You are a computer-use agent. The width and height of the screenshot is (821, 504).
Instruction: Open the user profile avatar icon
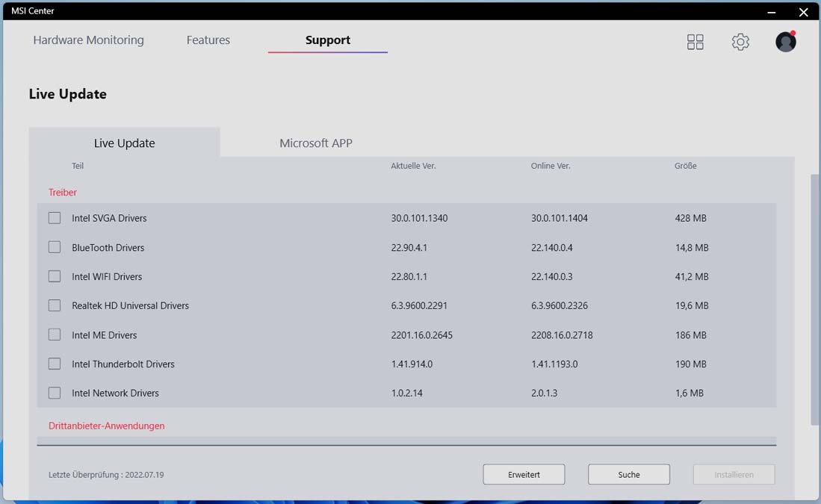(785, 41)
